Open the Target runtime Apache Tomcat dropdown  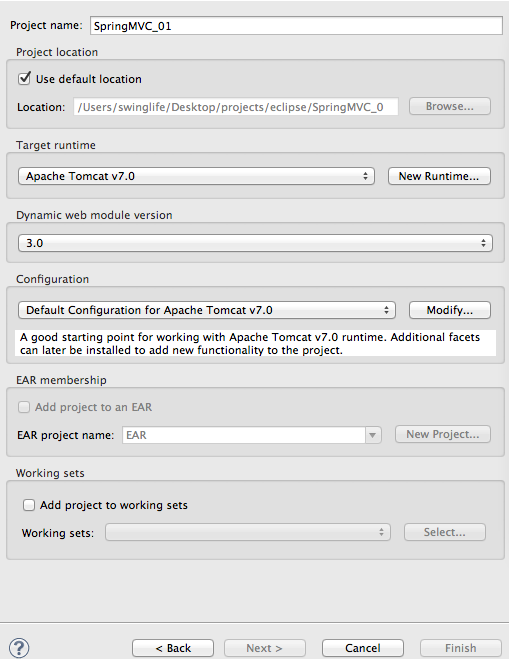[x=196, y=176]
